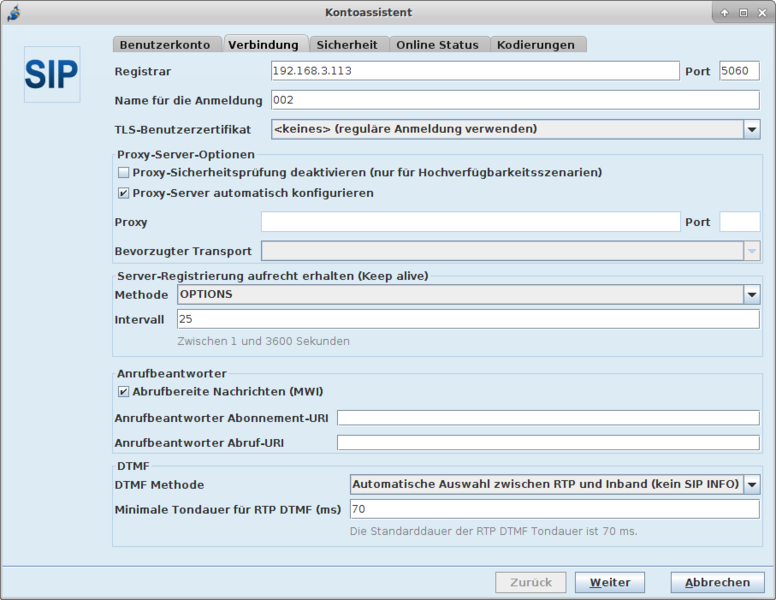Maximize the Kontoassistent window
The image size is (776, 600).
[x=743, y=12]
